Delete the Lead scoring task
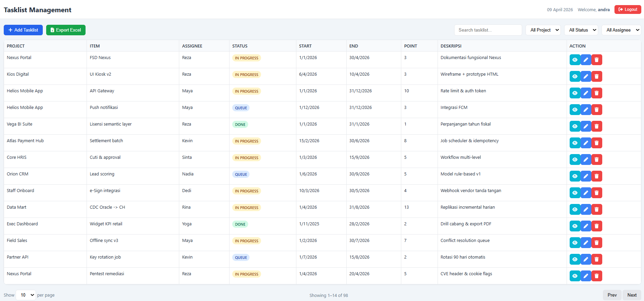644x301 pixels. (x=596, y=176)
